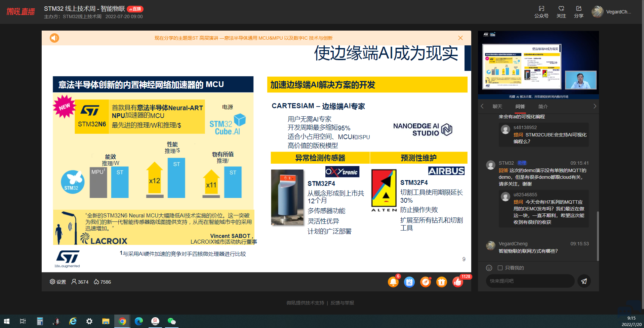Click the orange compass icon
This screenshot has height=328, width=644.
[425, 282]
